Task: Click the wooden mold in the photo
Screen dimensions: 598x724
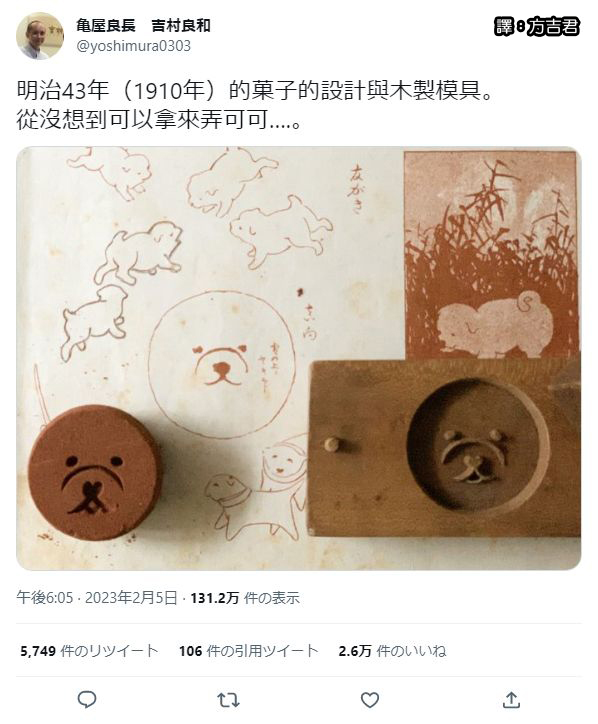Action: coord(444,448)
